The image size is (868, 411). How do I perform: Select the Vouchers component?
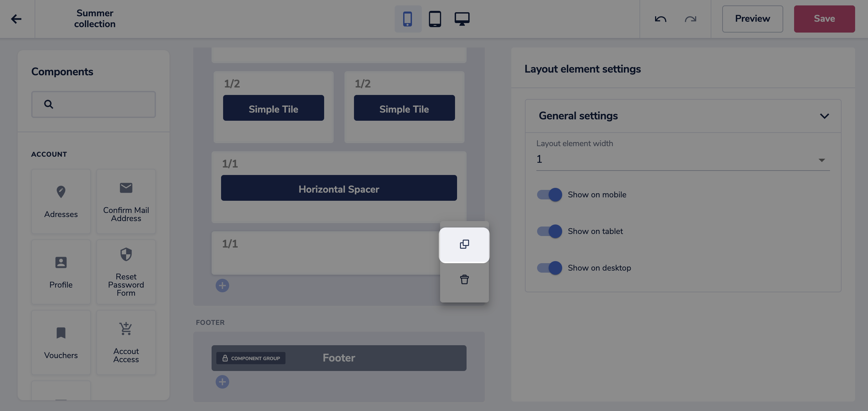click(x=61, y=342)
